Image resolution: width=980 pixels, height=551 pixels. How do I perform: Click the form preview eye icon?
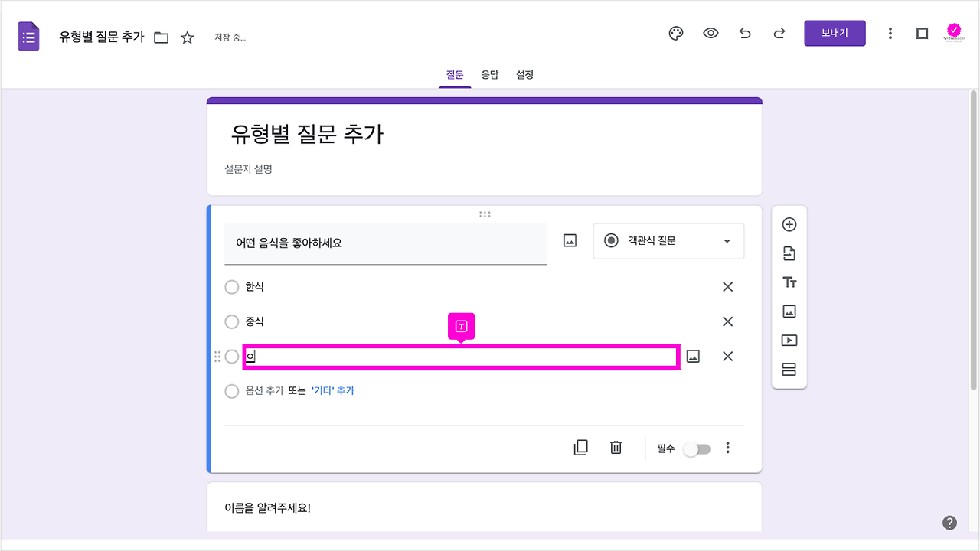click(710, 33)
